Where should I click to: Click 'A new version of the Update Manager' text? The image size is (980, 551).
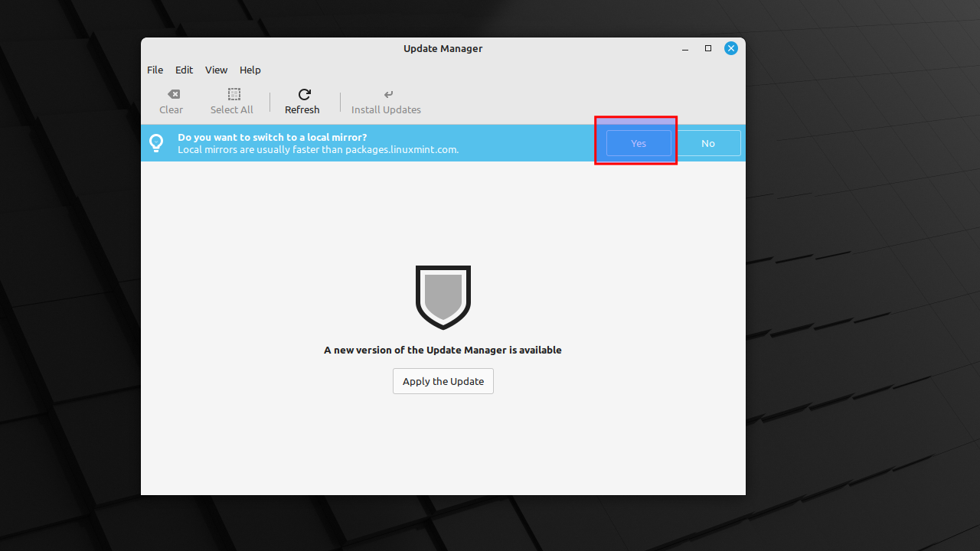[x=416, y=350]
